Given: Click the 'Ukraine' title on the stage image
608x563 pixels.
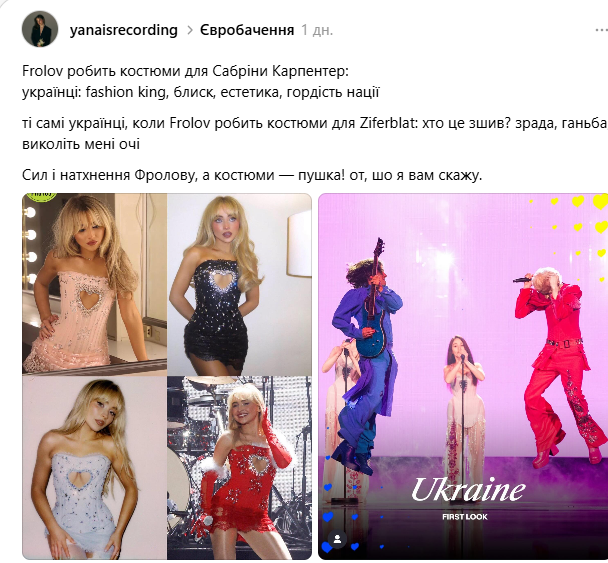Looking at the screenshot, I should 468,489.
